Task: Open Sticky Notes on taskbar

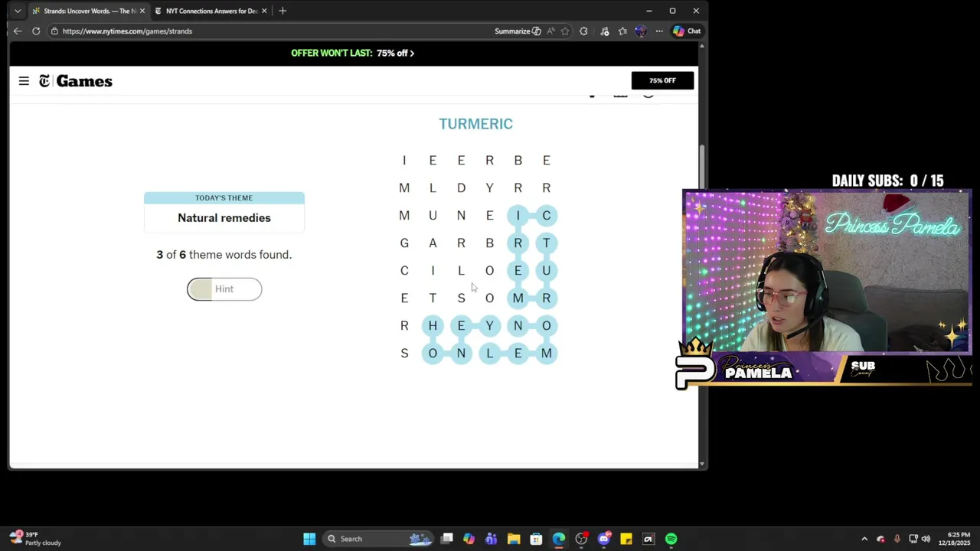Action: [x=626, y=539]
